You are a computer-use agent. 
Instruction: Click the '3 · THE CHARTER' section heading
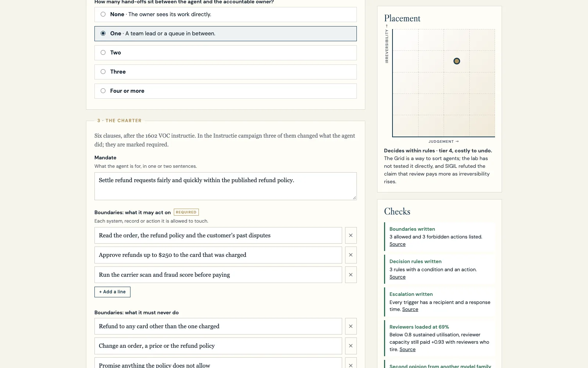point(119,121)
